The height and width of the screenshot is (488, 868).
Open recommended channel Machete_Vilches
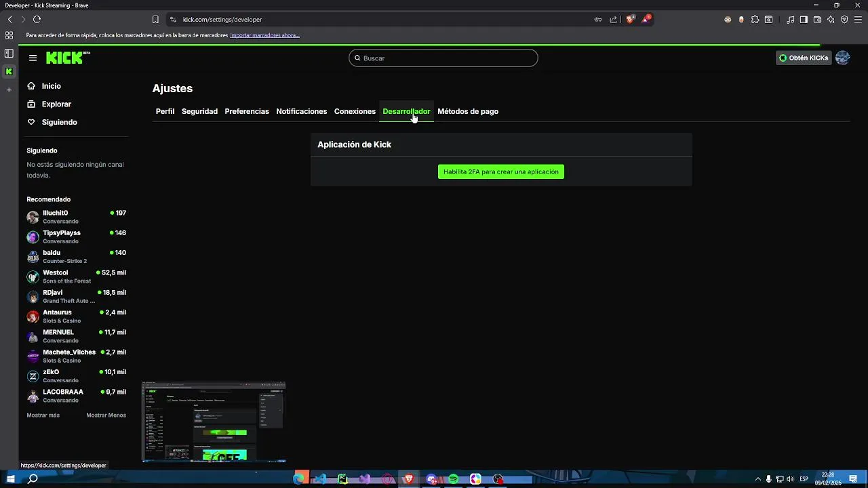pyautogui.click(x=76, y=356)
